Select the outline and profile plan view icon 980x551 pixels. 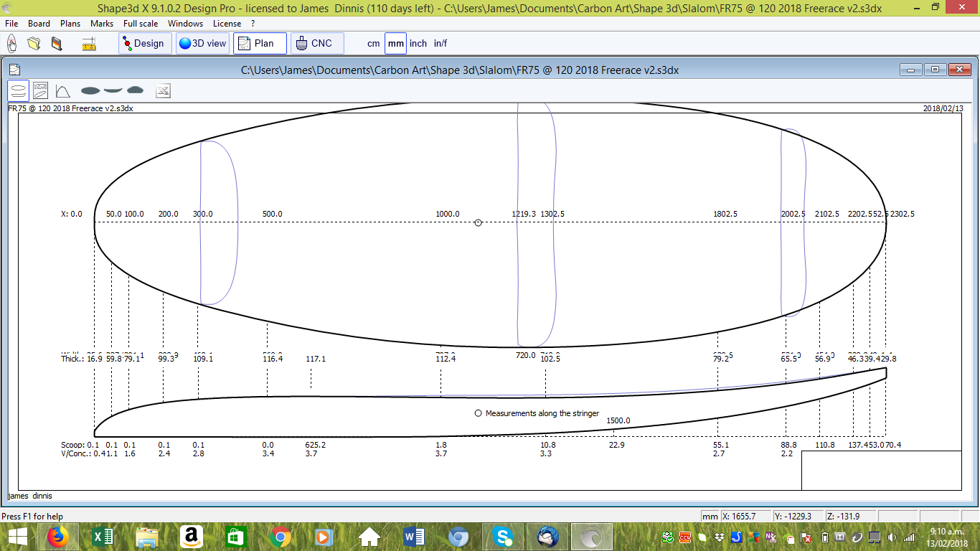click(19, 90)
